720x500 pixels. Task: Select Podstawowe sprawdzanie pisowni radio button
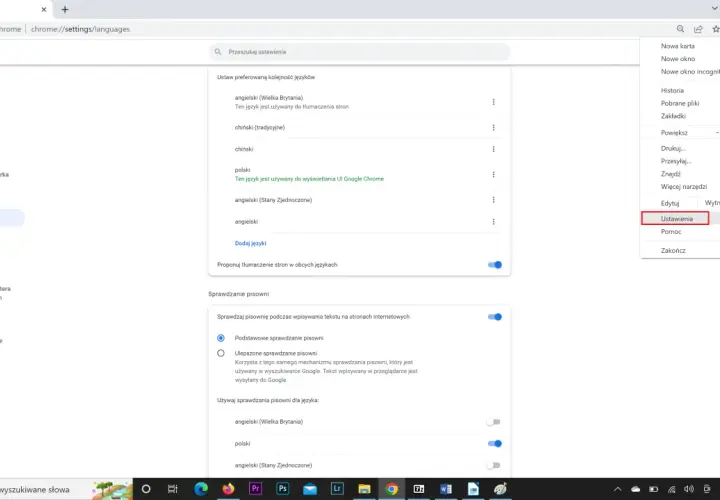(x=221, y=338)
